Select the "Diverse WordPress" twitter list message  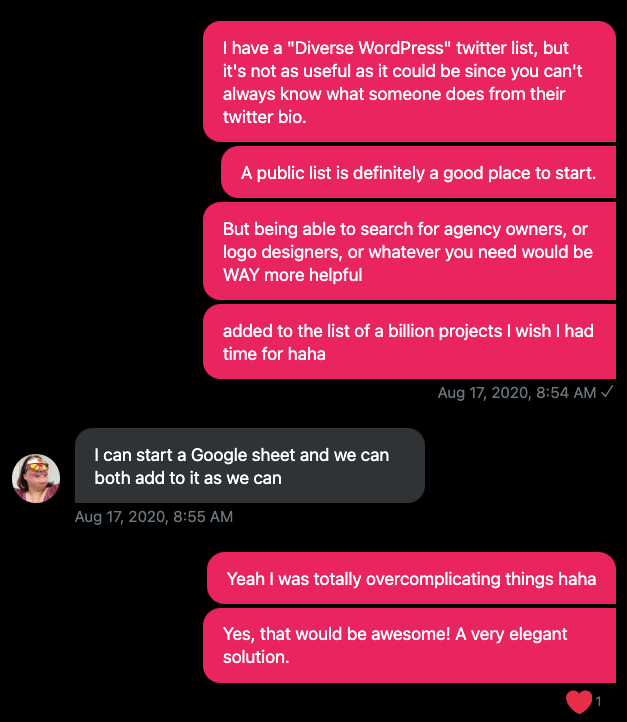[x=409, y=82]
